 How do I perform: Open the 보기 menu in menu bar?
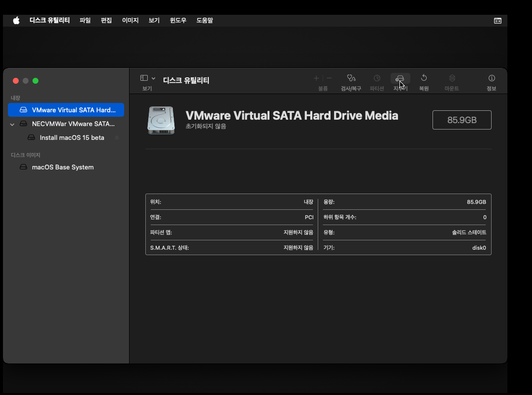(154, 20)
